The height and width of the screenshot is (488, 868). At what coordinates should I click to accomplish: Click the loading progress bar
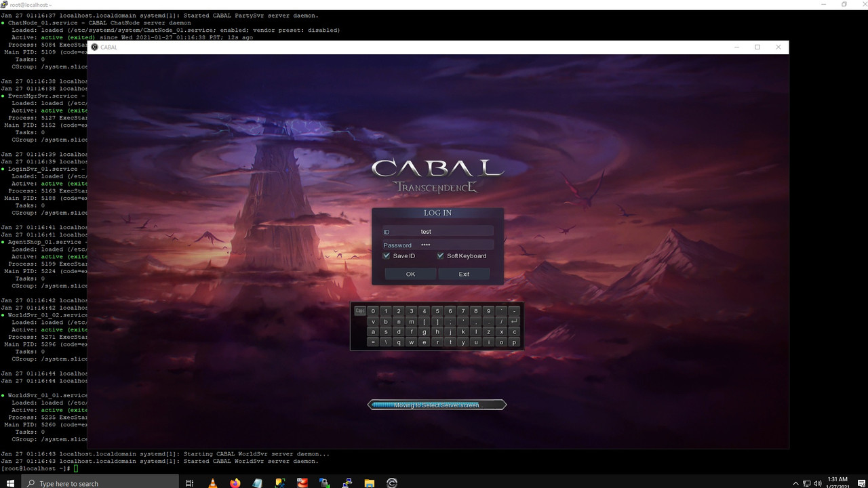coord(437,405)
